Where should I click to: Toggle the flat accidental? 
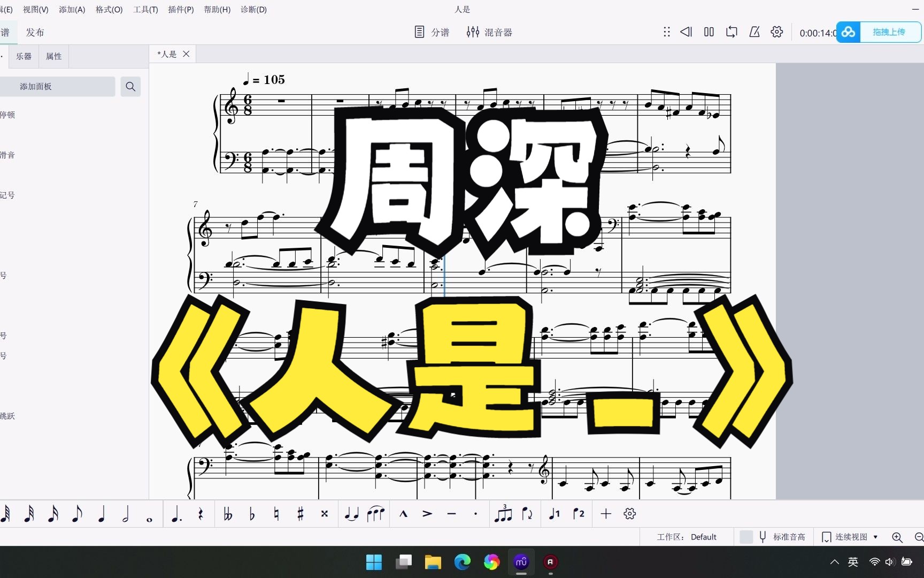(x=252, y=514)
